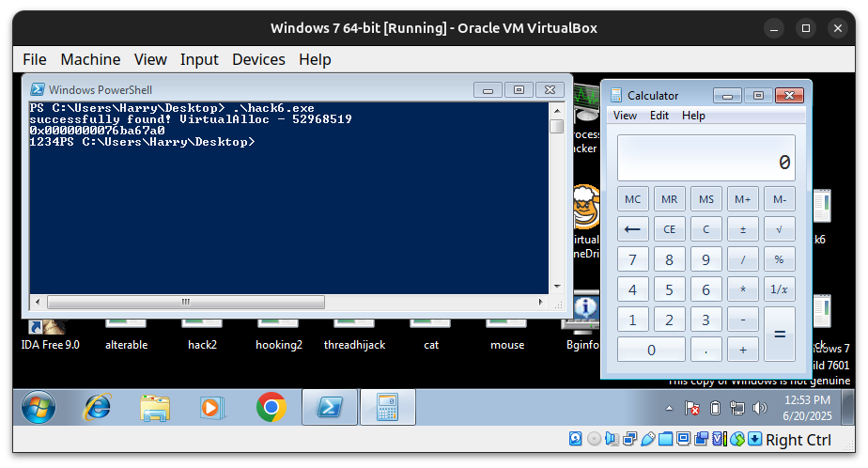The width and height of the screenshot is (868, 468).
Task: Select the hooking2 desktop icon
Action: coord(278,336)
